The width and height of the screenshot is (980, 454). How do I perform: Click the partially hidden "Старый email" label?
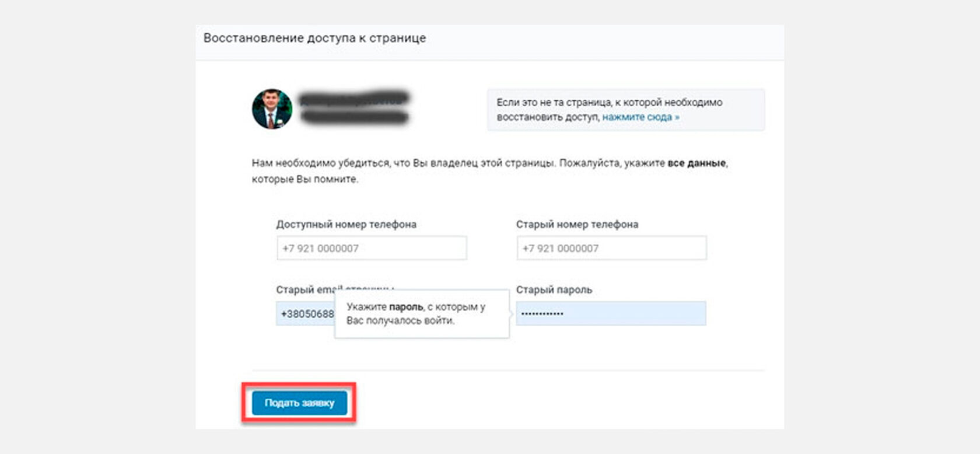(x=306, y=289)
